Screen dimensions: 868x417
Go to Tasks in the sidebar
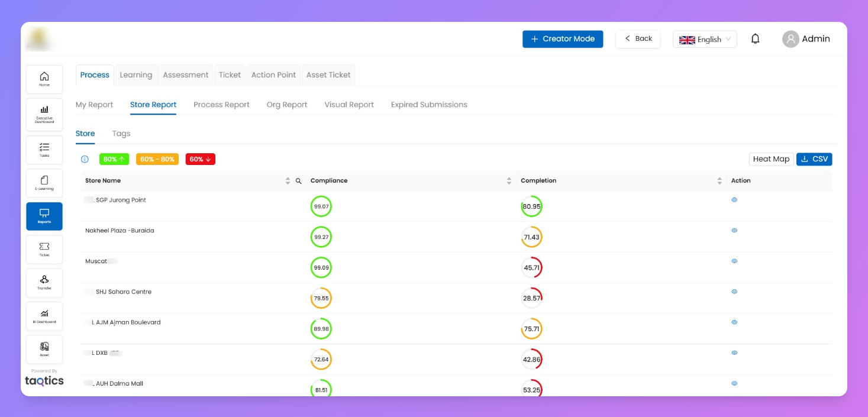point(44,150)
